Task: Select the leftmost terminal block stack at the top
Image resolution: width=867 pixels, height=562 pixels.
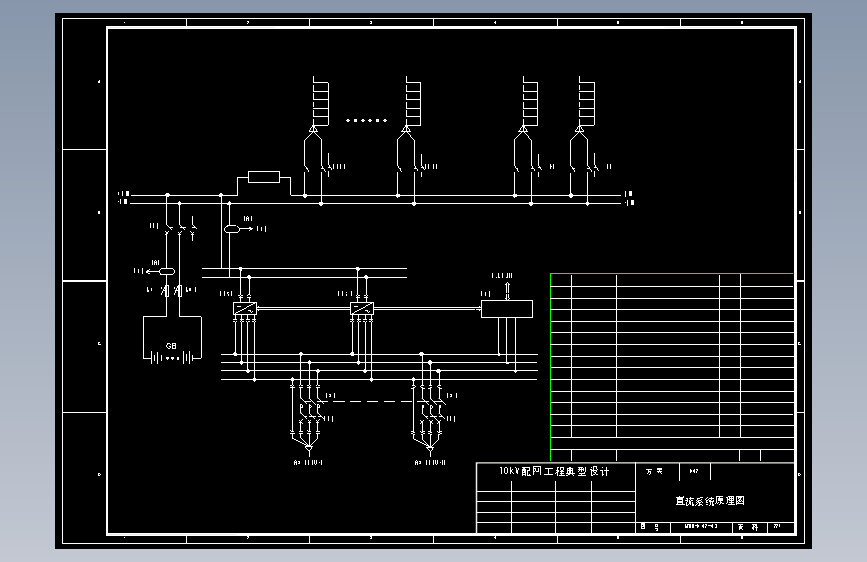Action: point(321,102)
